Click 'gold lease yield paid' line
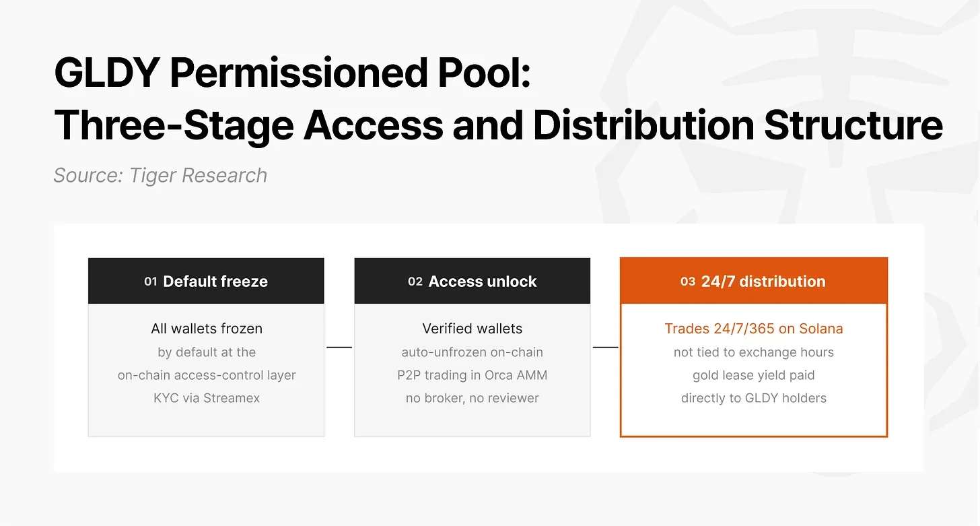 click(754, 375)
